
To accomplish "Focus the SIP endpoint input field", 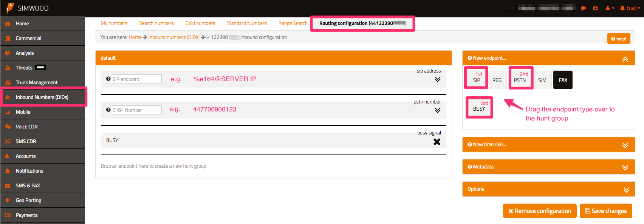I will (137, 79).
